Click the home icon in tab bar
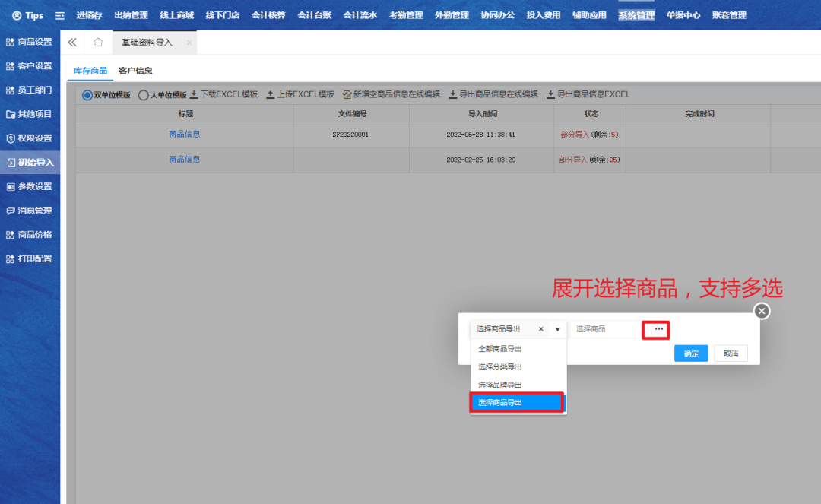 pos(98,43)
